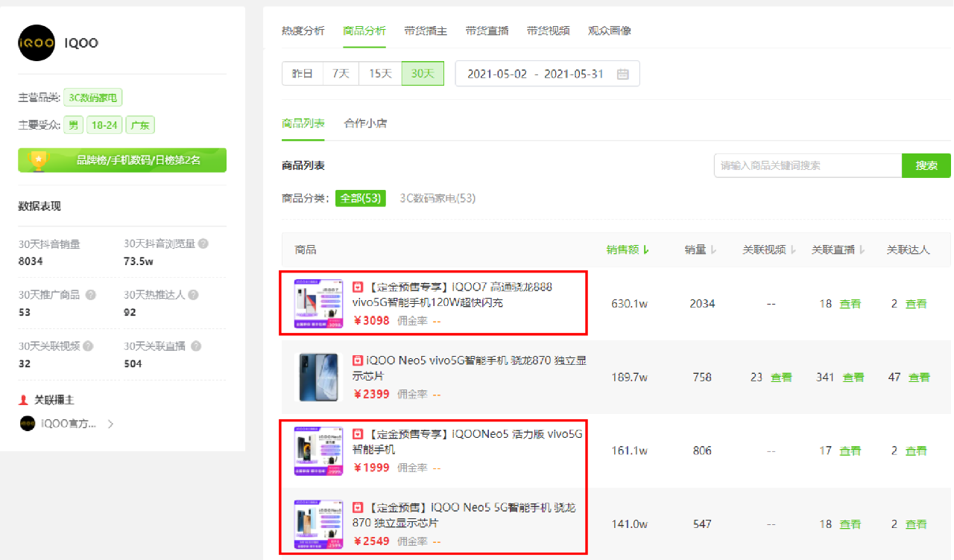Open the 2021-05-02 to 2021-05-31 date picker
This screenshot has height=560, width=954.
(547, 74)
